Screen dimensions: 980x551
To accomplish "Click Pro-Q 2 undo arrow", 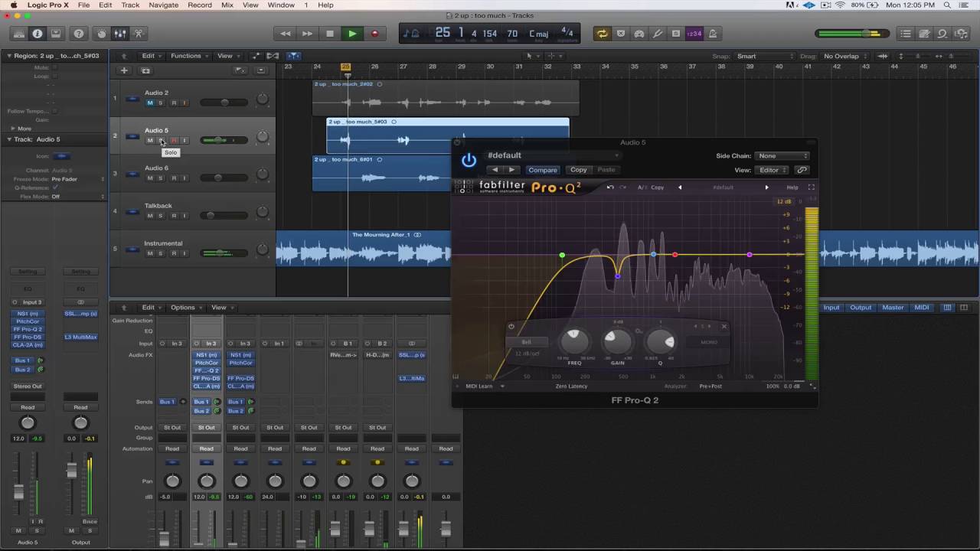I will tap(610, 187).
